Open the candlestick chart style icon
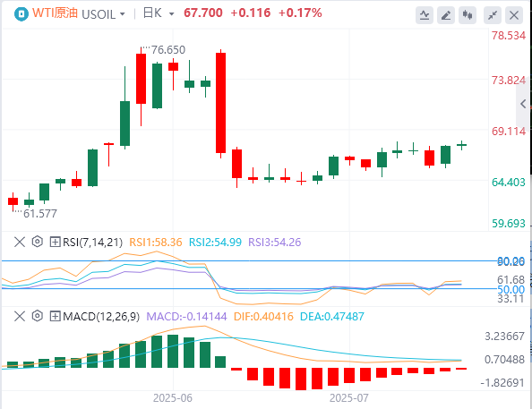 tap(468, 15)
